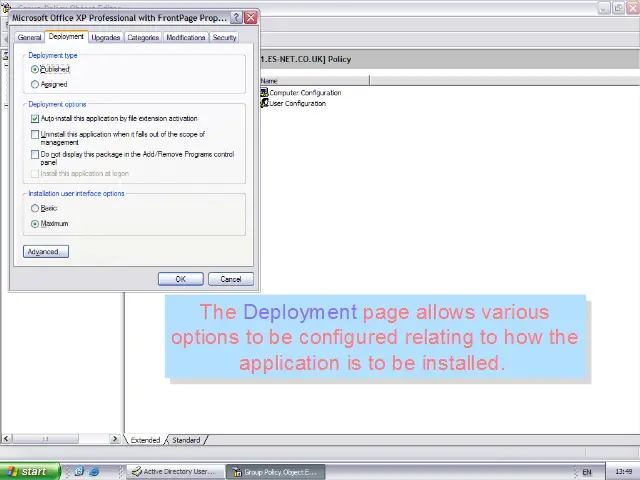This screenshot has height=480, width=640.
Task: Confirm the dialog with OK
Action: (x=180, y=279)
